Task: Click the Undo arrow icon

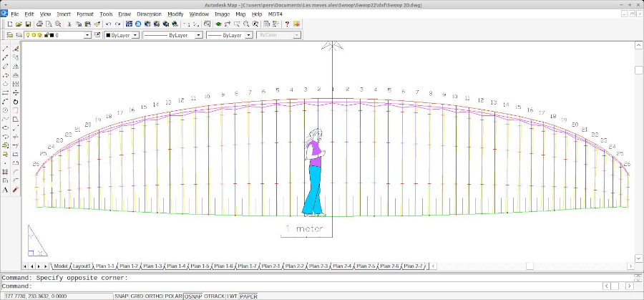Action: (108, 24)
